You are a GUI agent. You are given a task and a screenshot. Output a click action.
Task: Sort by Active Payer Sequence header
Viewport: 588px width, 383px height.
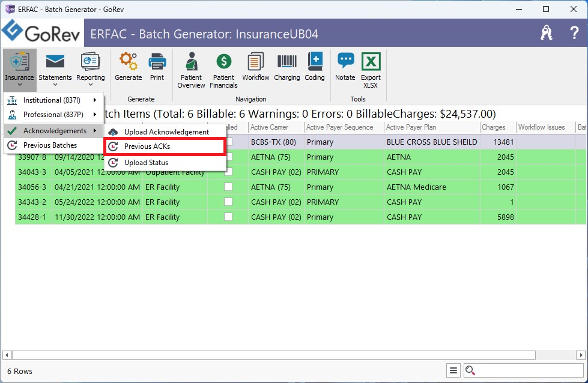pyautogui.click(x=344, y=127)
